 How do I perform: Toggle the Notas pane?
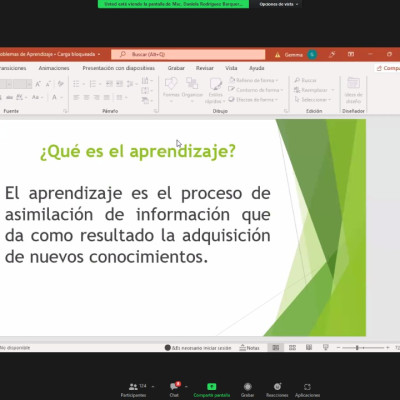point(249,348)
